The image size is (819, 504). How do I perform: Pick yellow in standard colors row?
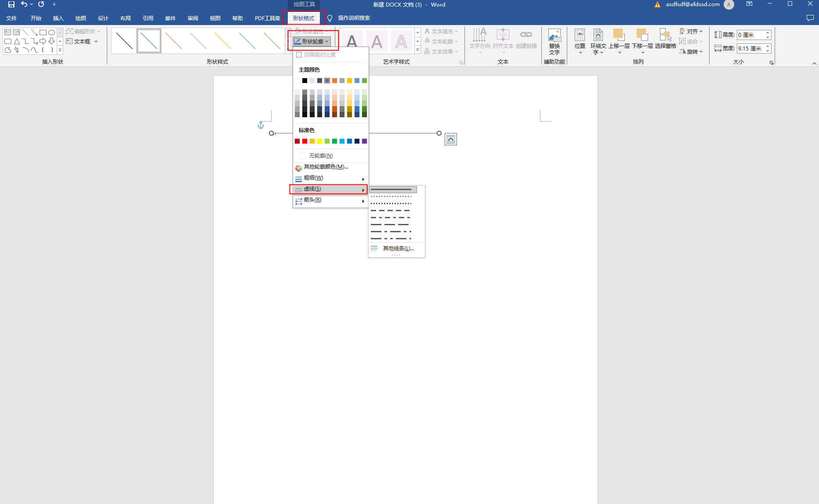pyautogui.click(x=319, y=141)
